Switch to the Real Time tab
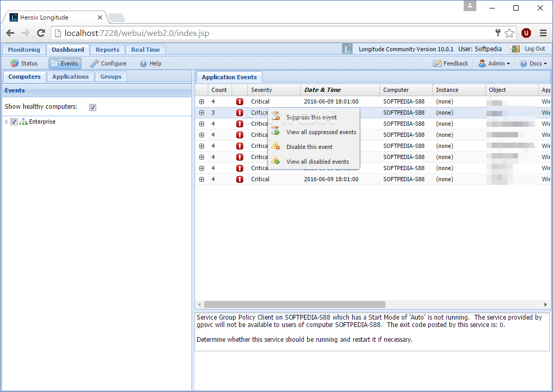553x392 pixels. [145, 50]
